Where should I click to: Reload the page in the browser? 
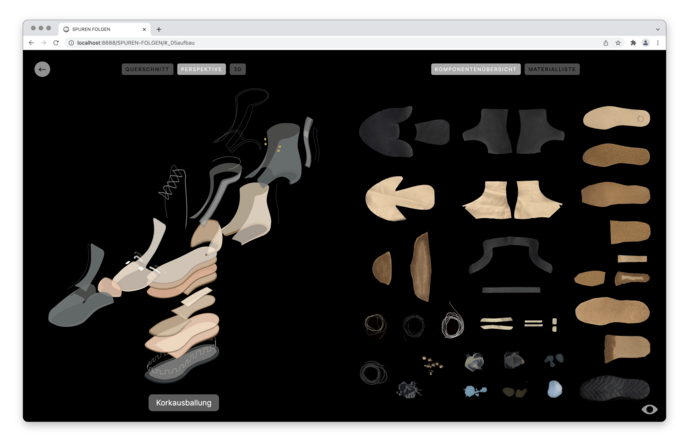pos(56,43)
